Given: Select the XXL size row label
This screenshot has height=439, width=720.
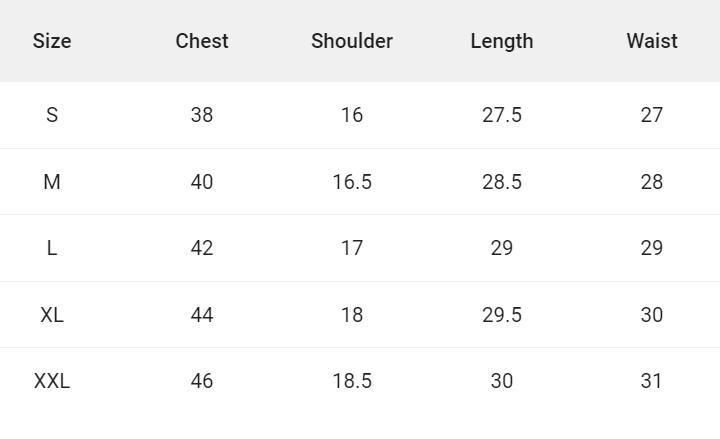Looking at the screenshot, I should (x=52, y=381).
